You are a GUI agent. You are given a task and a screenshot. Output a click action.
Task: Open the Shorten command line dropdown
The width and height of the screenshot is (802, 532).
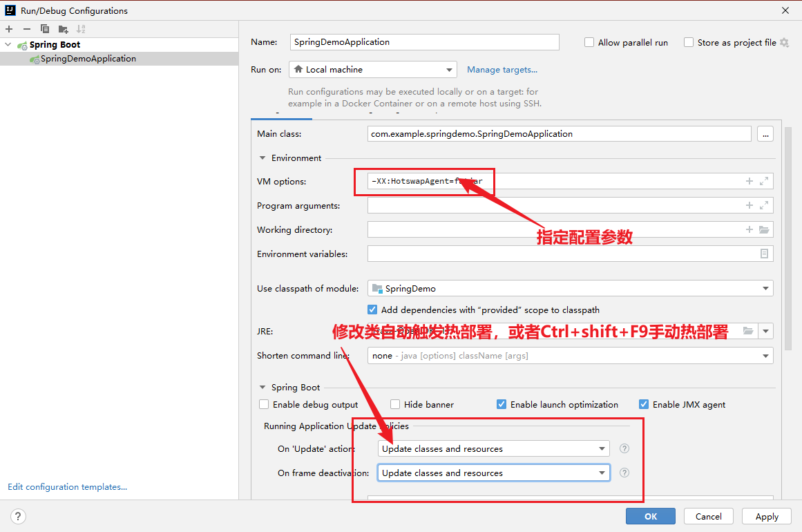571,356
